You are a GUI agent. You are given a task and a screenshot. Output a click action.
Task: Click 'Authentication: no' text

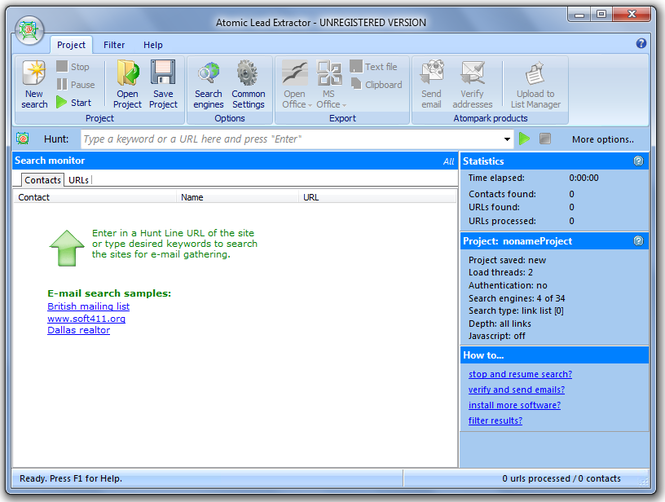point(508,285)
